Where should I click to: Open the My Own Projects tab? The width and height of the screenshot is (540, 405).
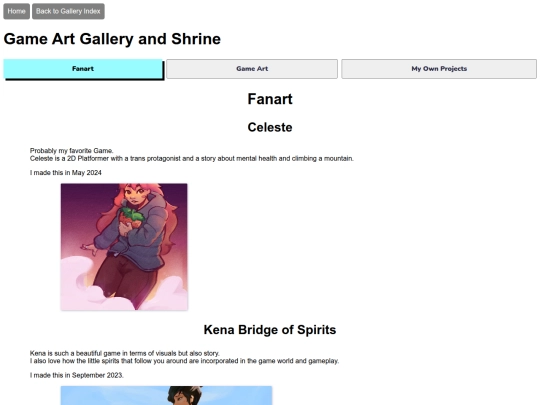tap(439, 69)
